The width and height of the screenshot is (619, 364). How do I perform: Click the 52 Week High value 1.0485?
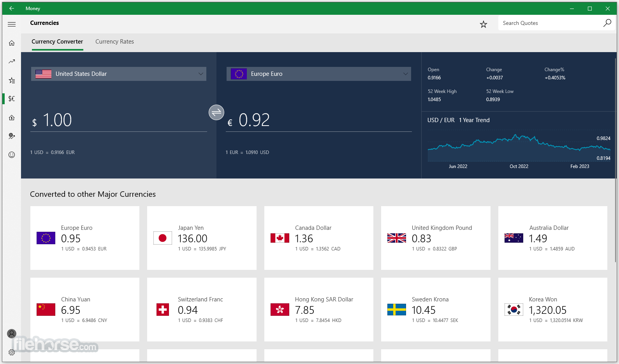click(434, 100)
